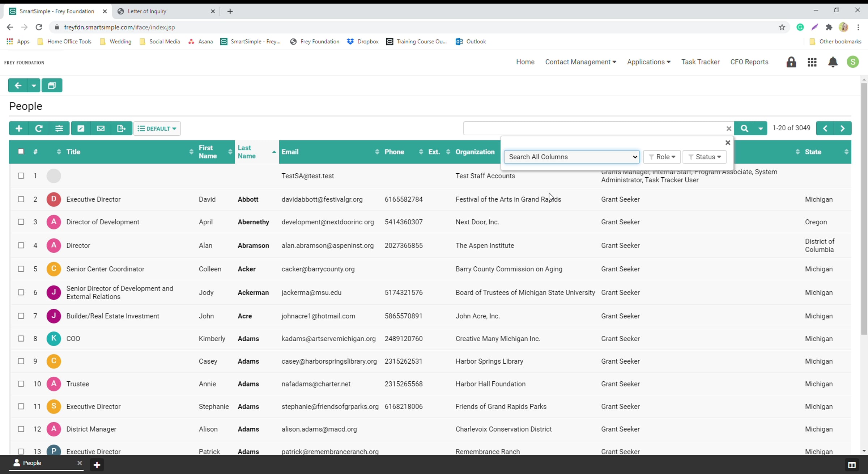868x474 pixels.
Task: Open the Task Tracker link
Action: (700, 62)
